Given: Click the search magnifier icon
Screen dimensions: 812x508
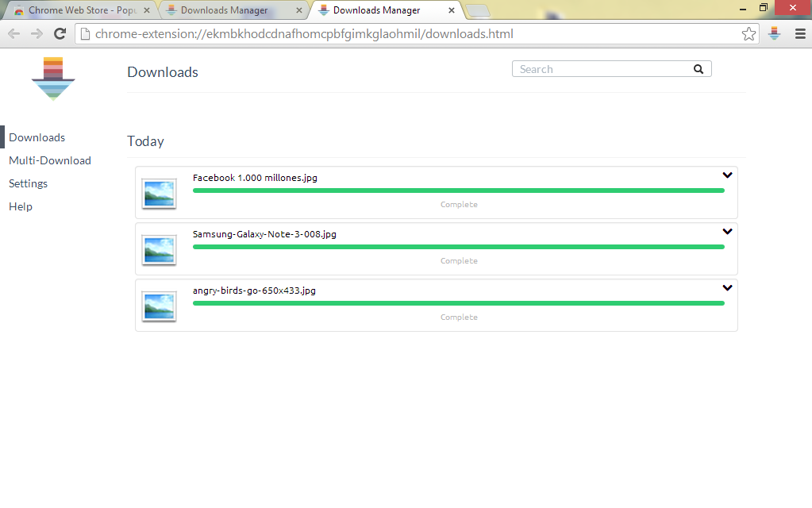Looking at the screenshot, I should pyautogui.click(x=698, y=69).
